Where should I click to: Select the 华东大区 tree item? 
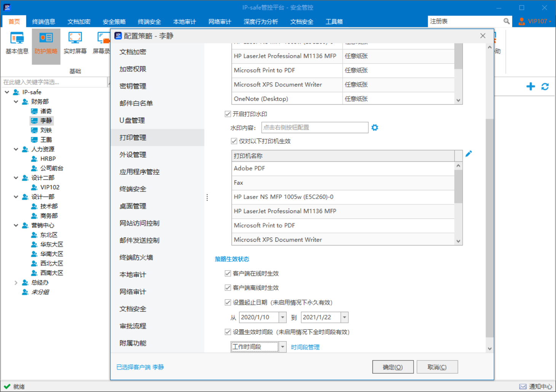[x=51, y=244]
